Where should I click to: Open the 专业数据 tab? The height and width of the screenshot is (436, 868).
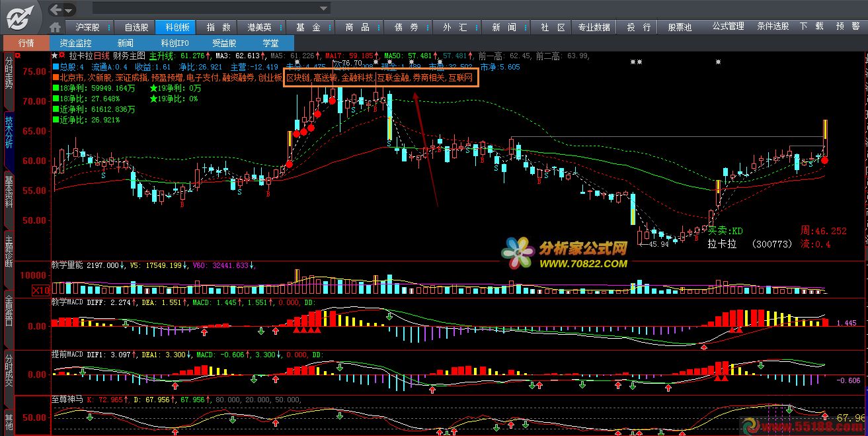594,27
